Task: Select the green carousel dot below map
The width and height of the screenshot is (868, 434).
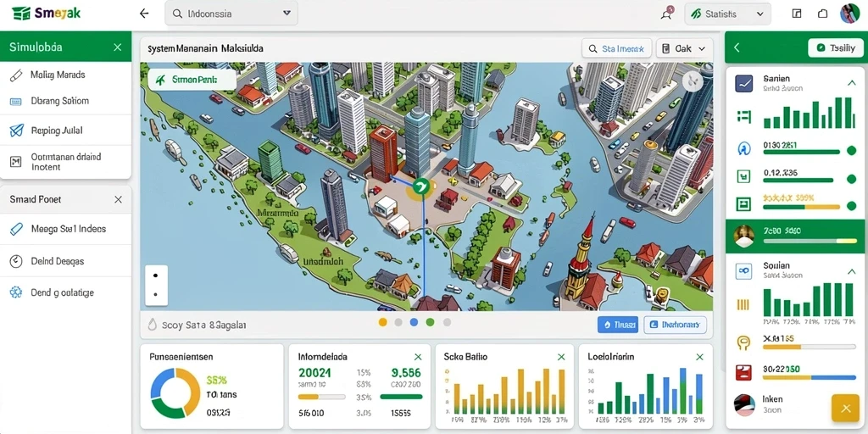Action: [430, 322]
